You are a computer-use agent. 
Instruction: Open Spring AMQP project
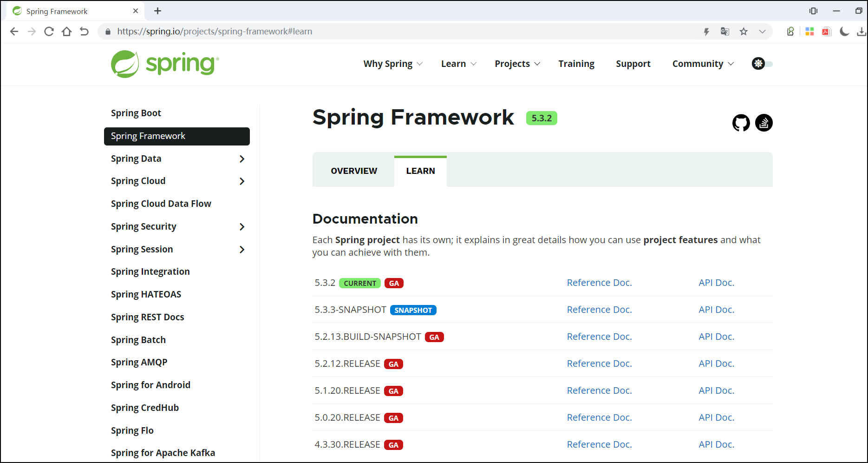pyautogui.click(x=139, y=363)
